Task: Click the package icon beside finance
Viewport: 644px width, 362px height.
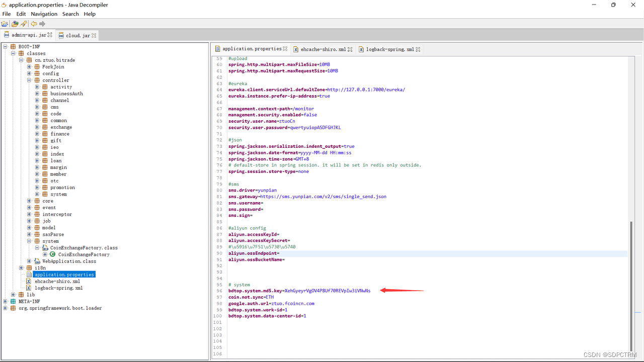Action: coord(45,134)
